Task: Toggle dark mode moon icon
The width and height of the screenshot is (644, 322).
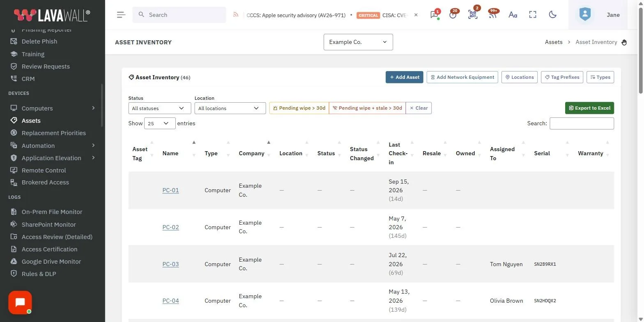Action: click(553, 15)
